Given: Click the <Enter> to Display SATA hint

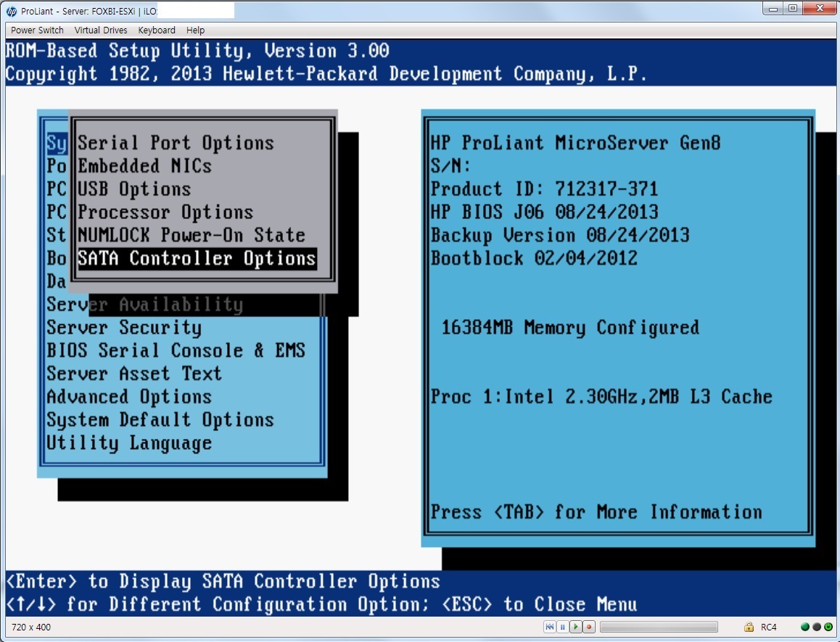Looking at the screenshot, I should [223, 582].
